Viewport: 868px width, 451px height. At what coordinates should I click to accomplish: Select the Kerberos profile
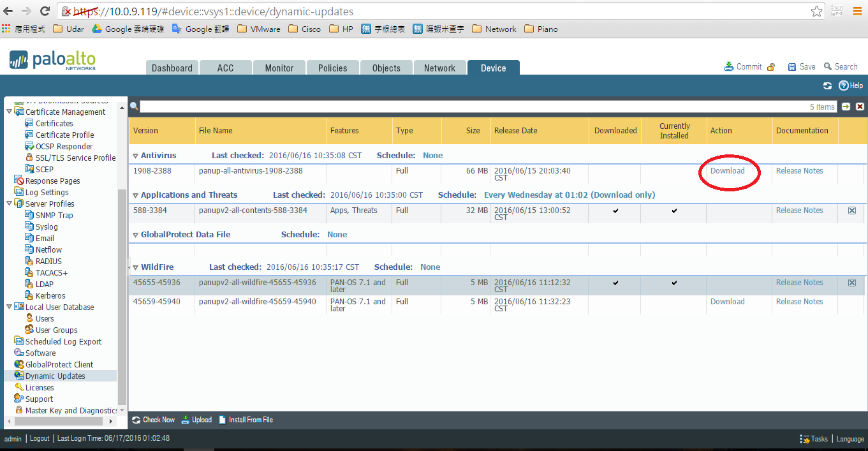[x=50, y=296]
